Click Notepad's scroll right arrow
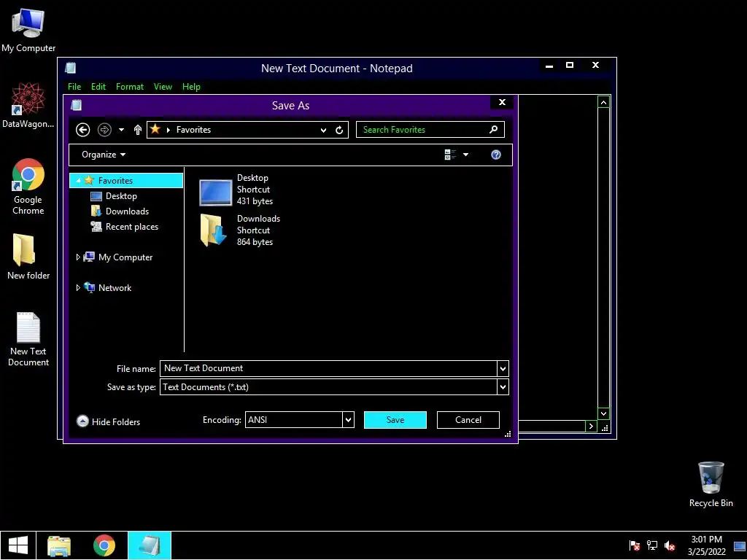This screenshot has height=560, width=747. (x=591, y=426)
